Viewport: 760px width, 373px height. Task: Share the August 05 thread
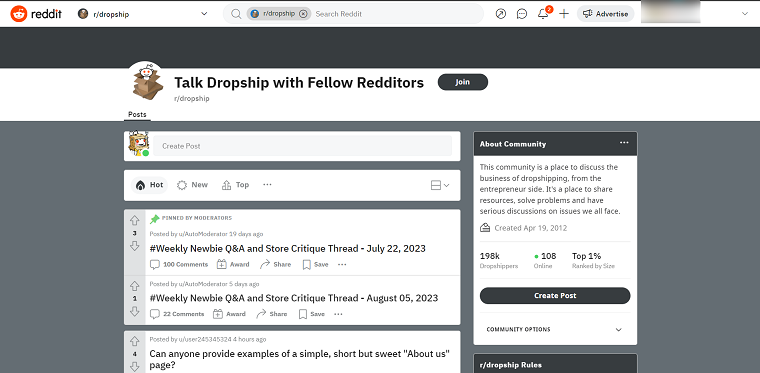(272, 314)
